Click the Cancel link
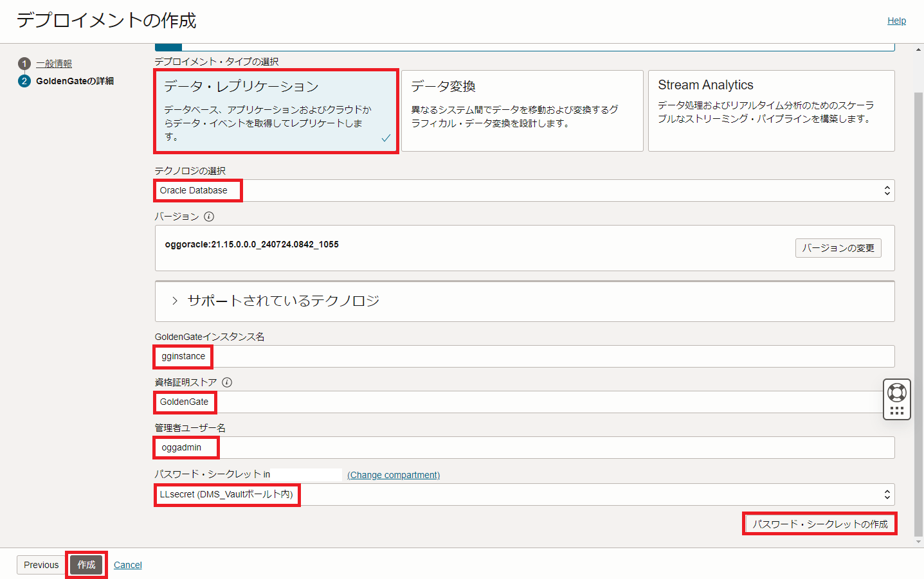 point(127,565)
